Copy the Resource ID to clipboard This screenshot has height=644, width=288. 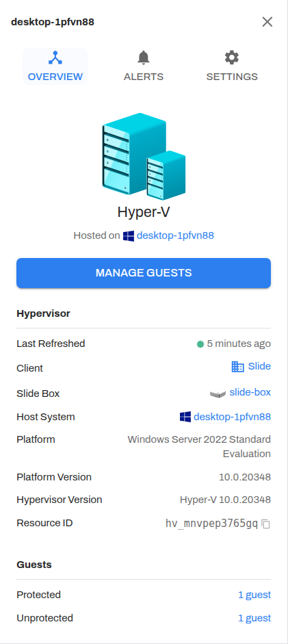[266, 524]
